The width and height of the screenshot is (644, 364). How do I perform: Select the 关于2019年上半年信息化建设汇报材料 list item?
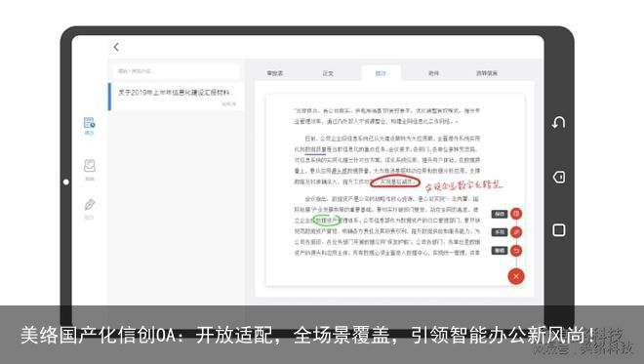[x=176, y=97]
